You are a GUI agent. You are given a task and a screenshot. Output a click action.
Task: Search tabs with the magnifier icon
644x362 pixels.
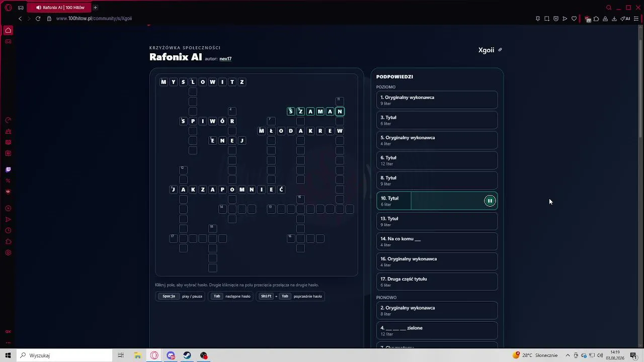pos(609,8)
